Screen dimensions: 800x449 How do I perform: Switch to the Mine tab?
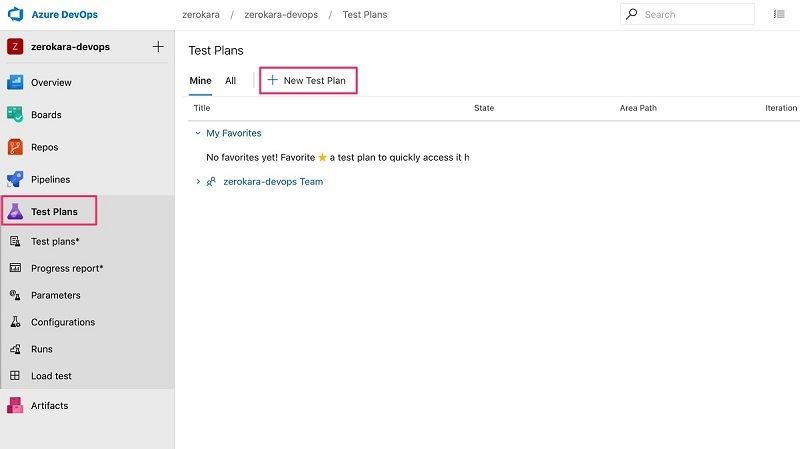point(201,81)
